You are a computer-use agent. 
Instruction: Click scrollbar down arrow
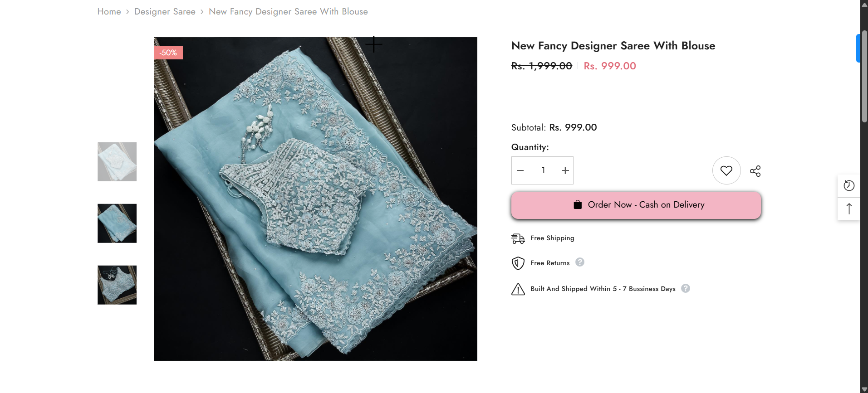pyautogui.click(x=864, y=389)
